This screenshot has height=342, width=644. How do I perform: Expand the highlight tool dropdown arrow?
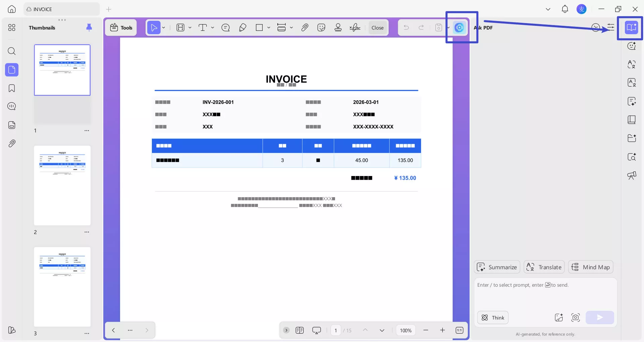[x=190, y=27]
